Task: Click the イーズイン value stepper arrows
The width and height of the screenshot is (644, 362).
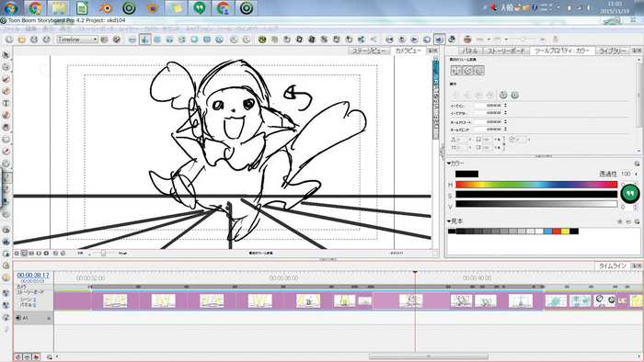Action: pyautogui.click(x=505, y=106)
